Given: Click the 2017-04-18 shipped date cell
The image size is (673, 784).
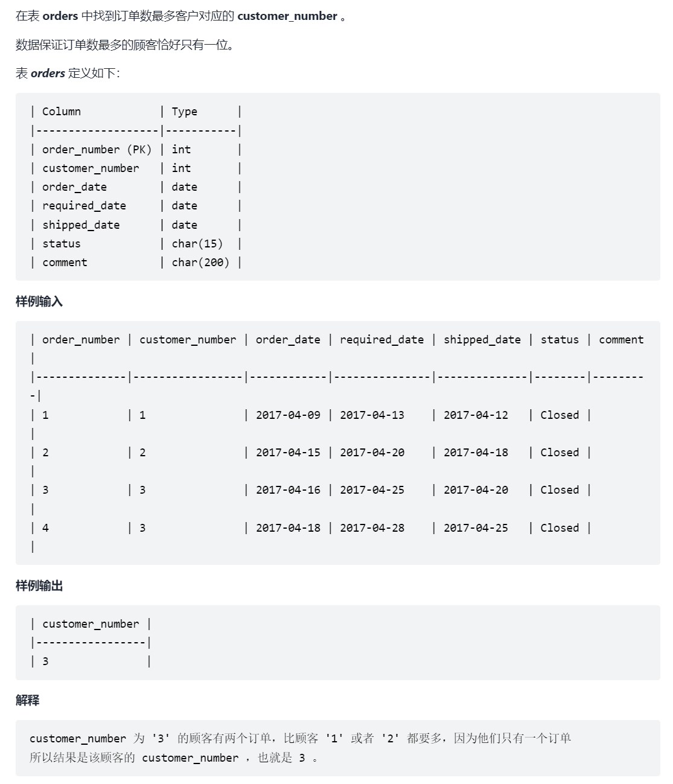Looking at the screenshot, I should 476,453.
